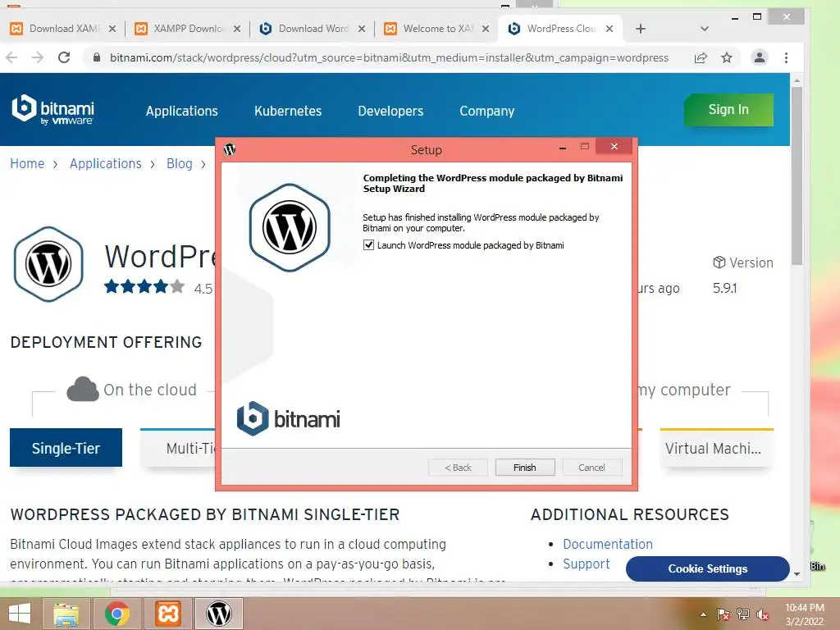This screenshot has height=630, width=840.
Task: Click the page scroll up arrow
Action: tap(797, 80)
